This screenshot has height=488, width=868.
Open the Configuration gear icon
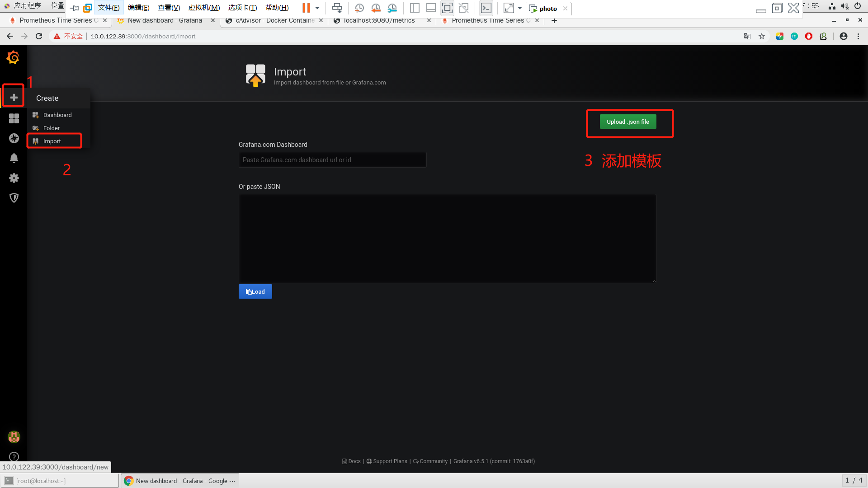click(14, 178)
